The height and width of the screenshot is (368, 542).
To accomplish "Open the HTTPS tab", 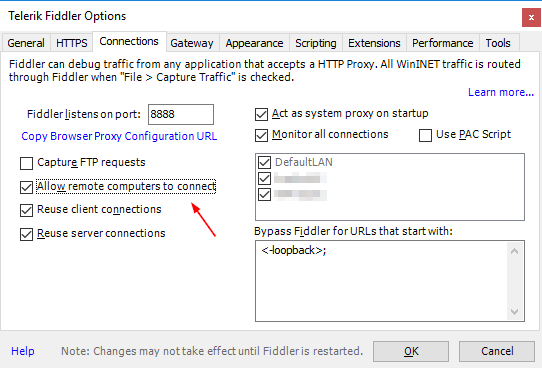I will tap(72, 43).
